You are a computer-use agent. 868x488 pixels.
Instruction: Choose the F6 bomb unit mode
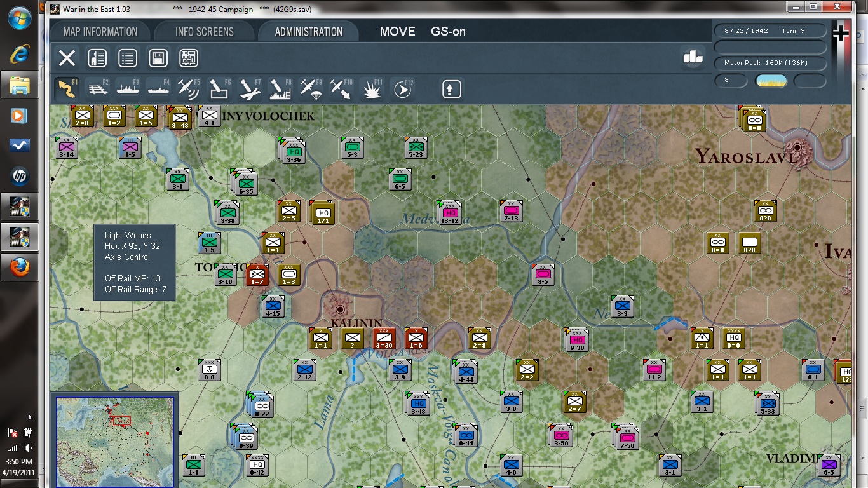click(219, 89)
